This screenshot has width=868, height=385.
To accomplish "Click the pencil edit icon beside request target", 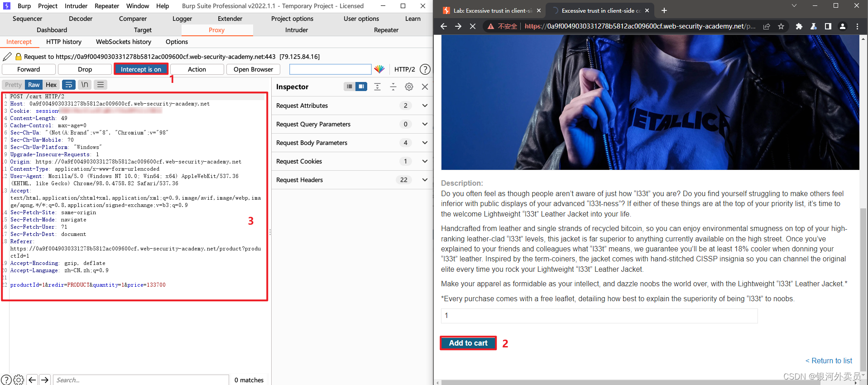I will coord(7,57).
